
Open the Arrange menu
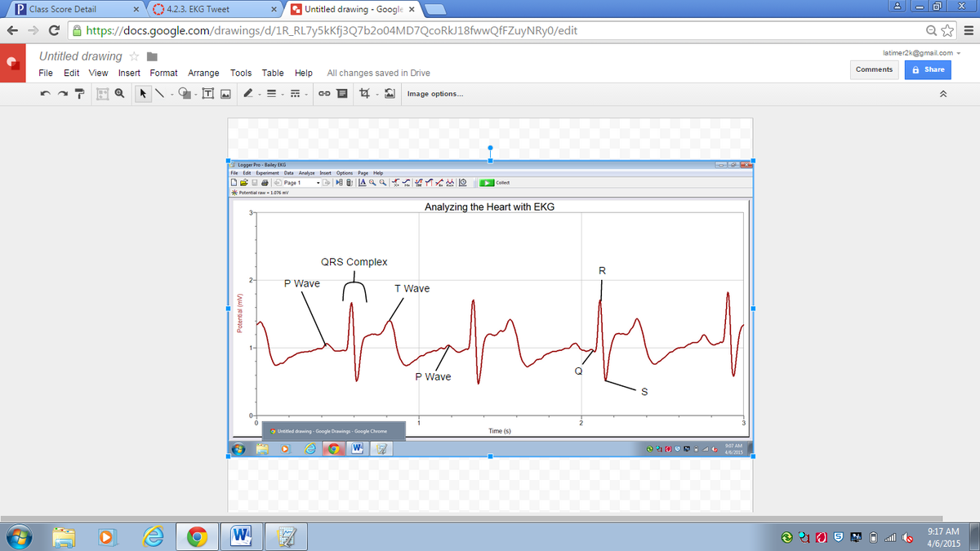coord(203,73)
